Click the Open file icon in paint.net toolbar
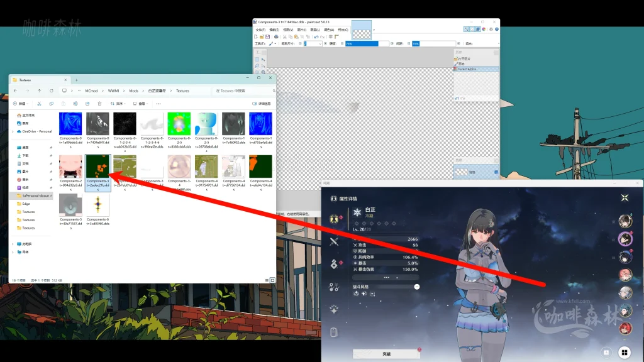The image size is (644, 362). tap(262, 36)
